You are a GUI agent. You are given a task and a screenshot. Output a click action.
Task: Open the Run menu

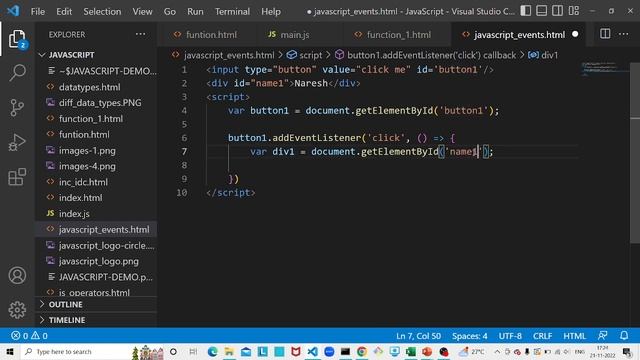pos(195,11)
